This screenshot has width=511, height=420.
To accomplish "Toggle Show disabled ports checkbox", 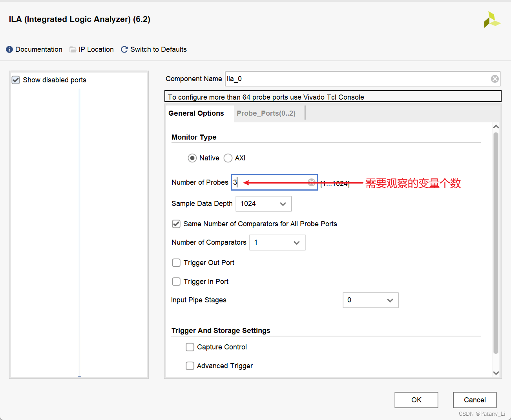I will point(16,80).
